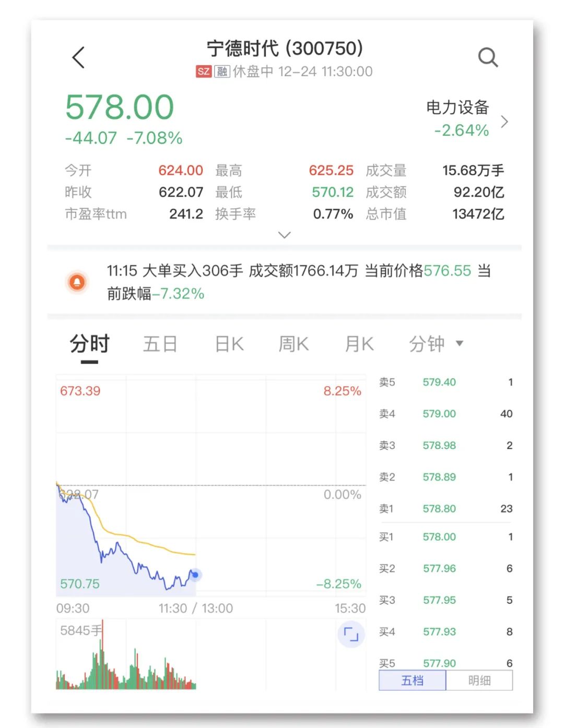564x728 pixels.
Task: Tap market cap 13472亿
Action: click(x=478, y=214)
